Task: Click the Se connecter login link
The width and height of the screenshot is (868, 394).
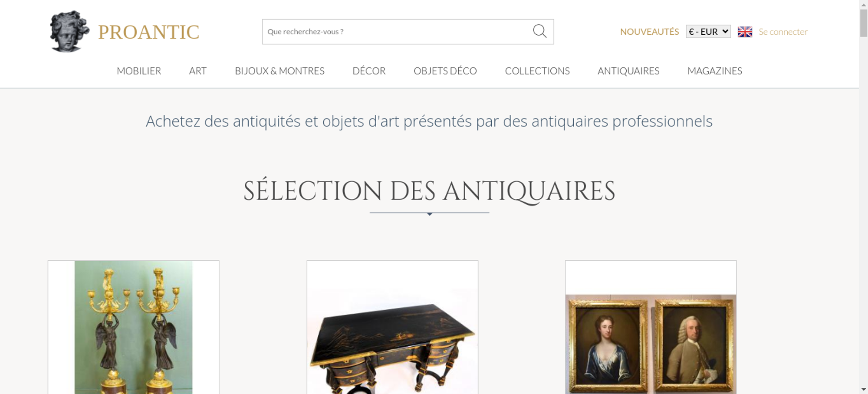Action: [783, 32]
